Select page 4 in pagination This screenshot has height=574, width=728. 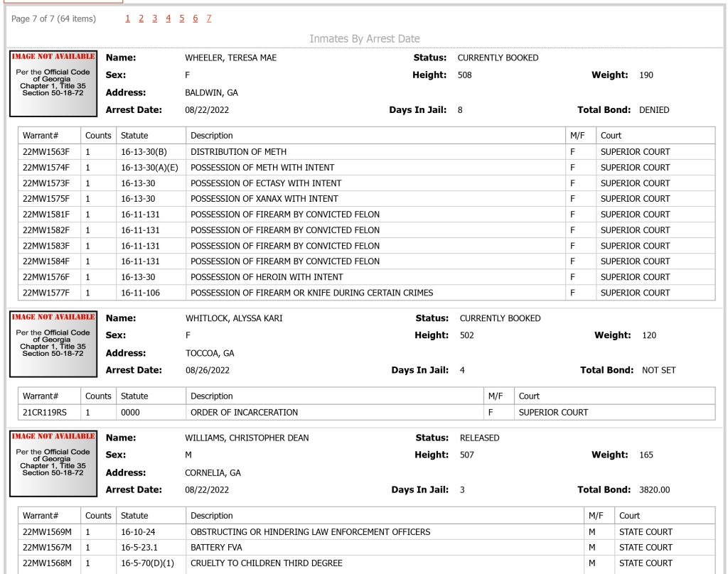point(168,18)
